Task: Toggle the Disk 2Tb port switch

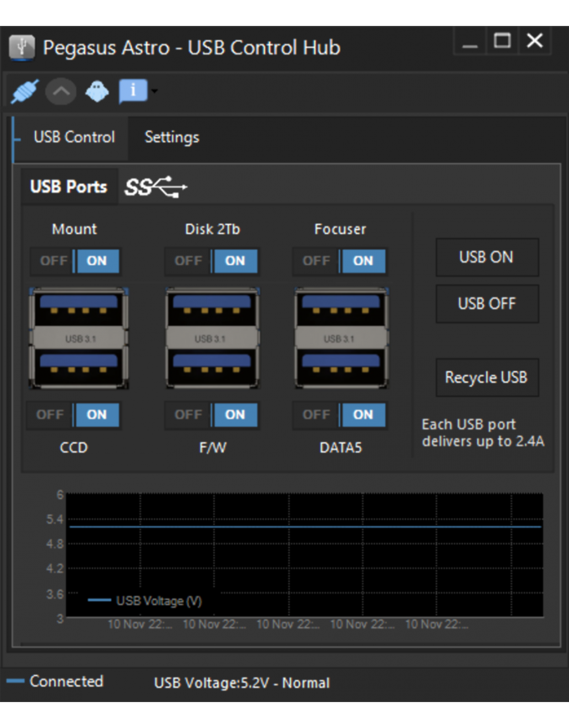Action: [x=188, y=261]
